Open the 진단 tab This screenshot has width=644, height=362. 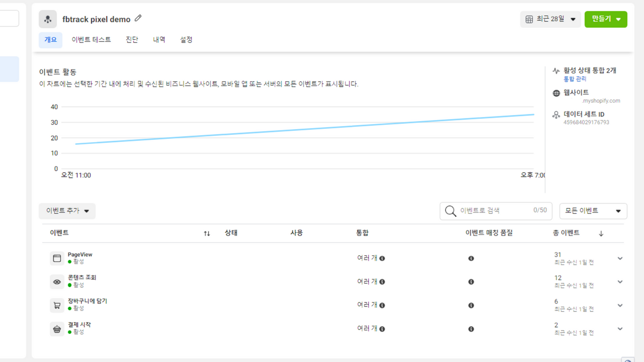pyautogui.click(x=132, y=40)
